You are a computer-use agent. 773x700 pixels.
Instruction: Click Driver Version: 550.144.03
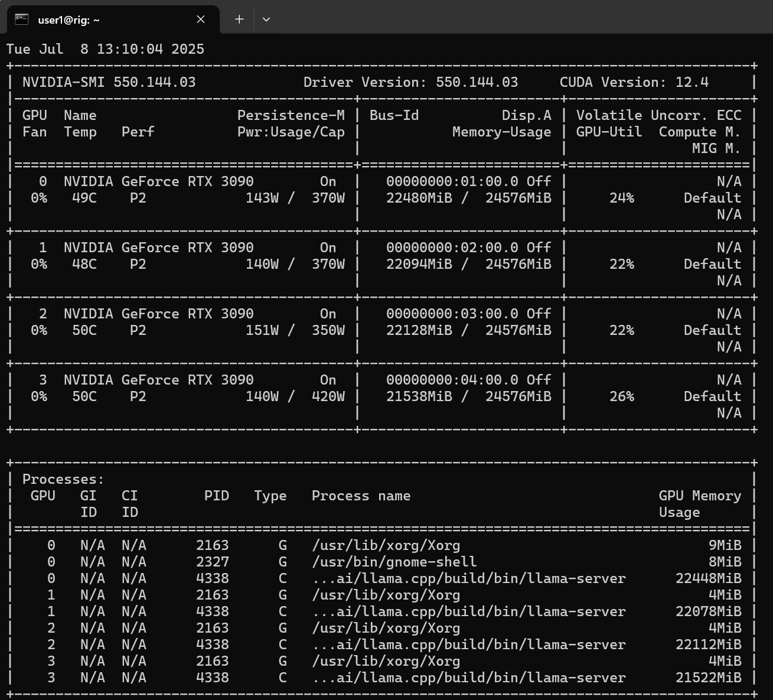[x=411, y=83]
